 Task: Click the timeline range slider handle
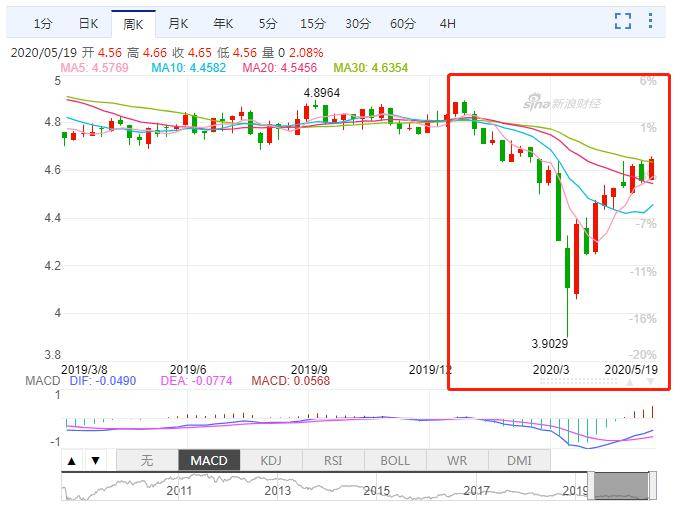(622, 486)
